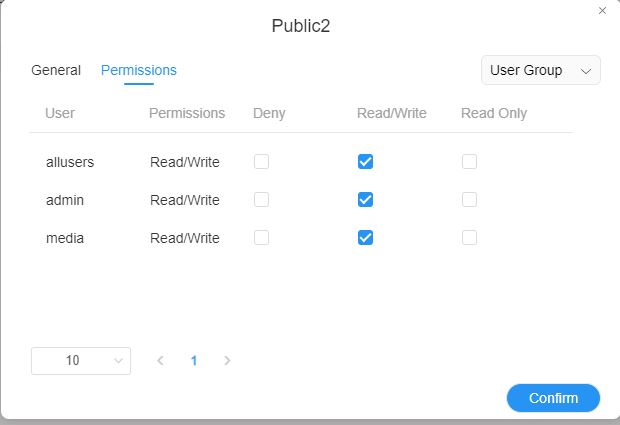
Task: Uncheck Read/Write for media
Action: (x=365, y=238)
